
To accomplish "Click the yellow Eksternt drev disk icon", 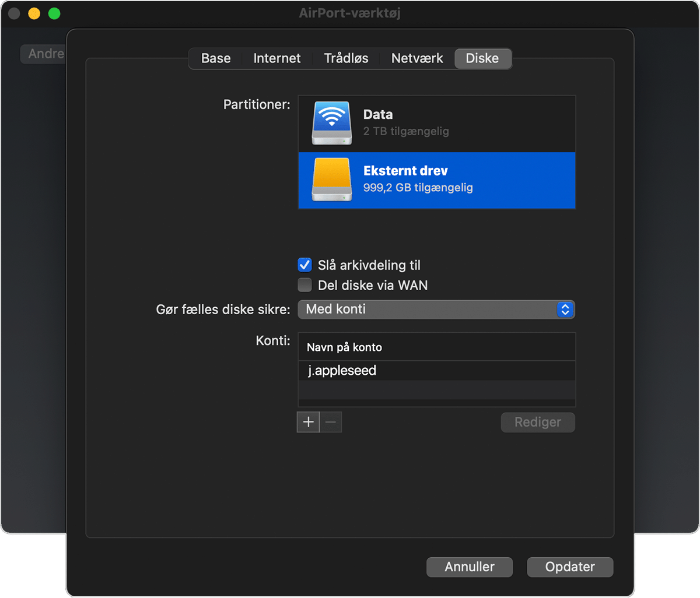I will click(331, 180).
